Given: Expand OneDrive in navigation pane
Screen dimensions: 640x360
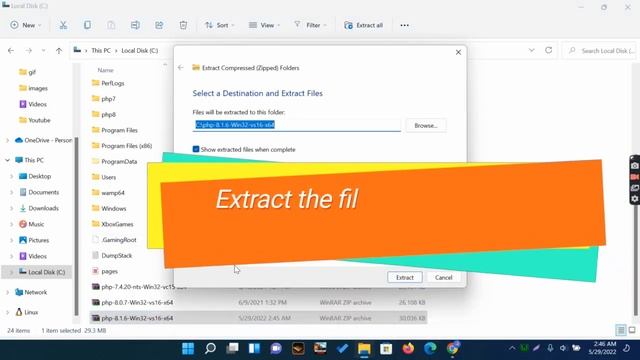Looking at the screenshot, I should 7,140.
